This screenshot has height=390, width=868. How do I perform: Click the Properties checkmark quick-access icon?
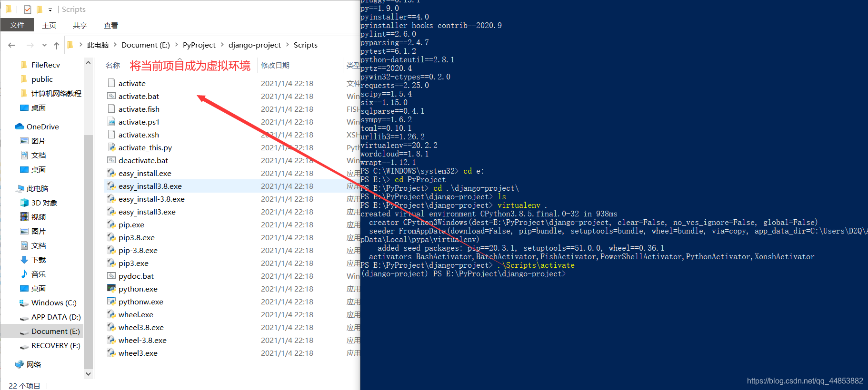click(x=28, y=9)
